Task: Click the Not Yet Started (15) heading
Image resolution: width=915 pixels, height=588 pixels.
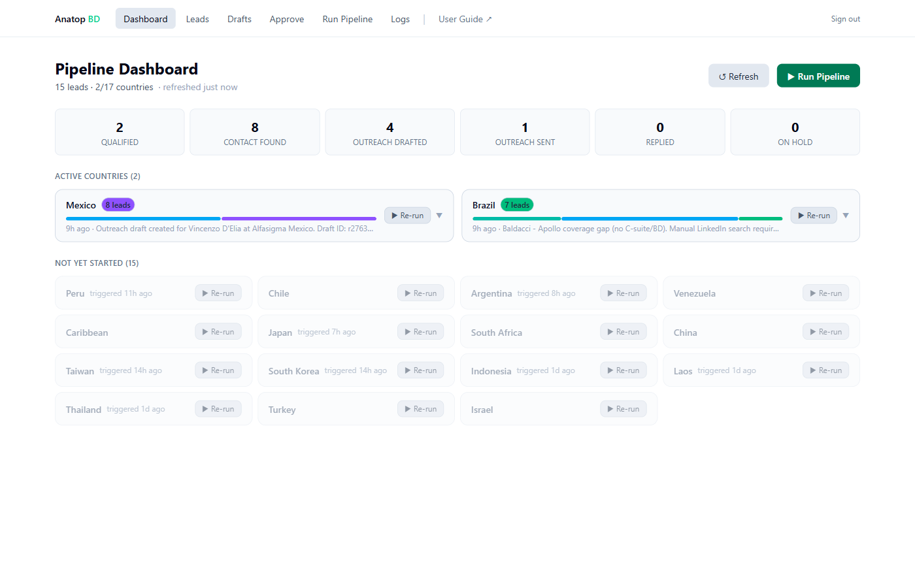Action: click(97, 263)
